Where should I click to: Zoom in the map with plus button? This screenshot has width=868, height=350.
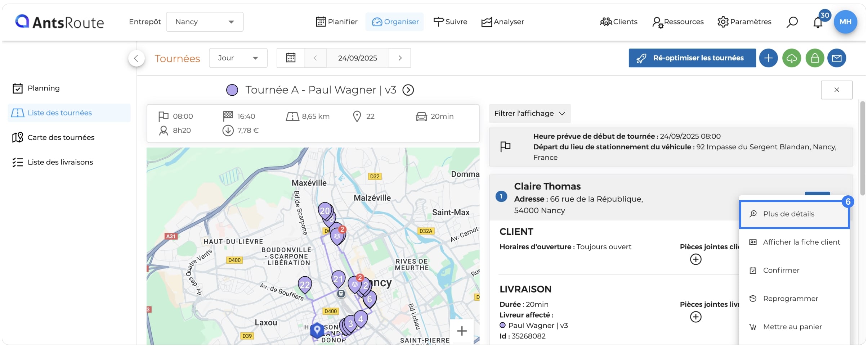pos(462,331)
